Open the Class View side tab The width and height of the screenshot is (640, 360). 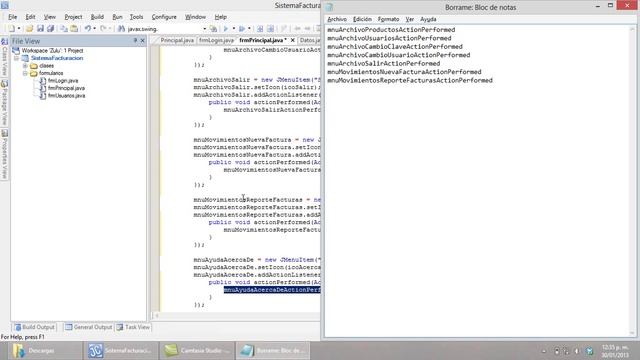click(x=4, y=57)
